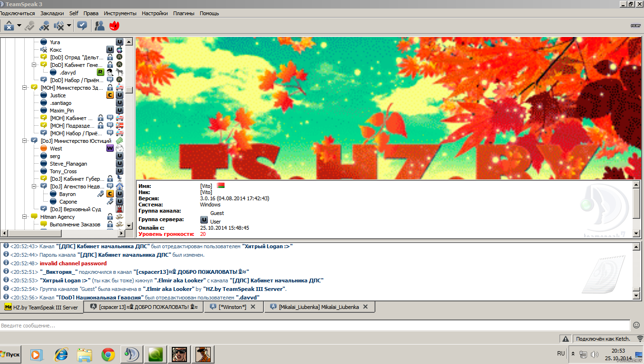644x364 pixels.
Task: Close the [*Winston*] chat tab
Action: click(x=253, y=307)
